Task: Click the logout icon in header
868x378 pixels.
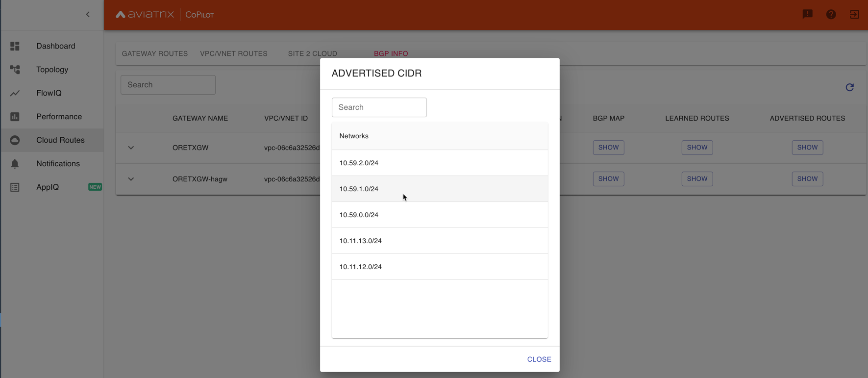Action: click(854, 15)
